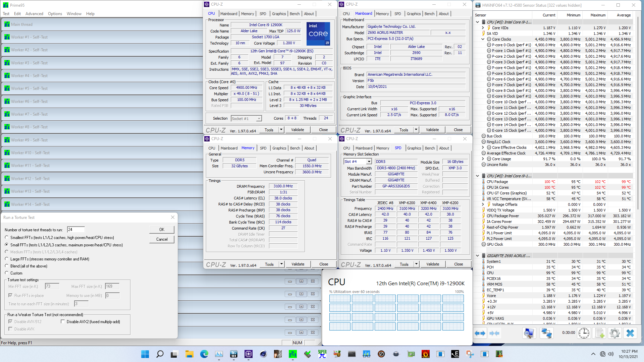Select the Blend torture test option

[6, 266]
